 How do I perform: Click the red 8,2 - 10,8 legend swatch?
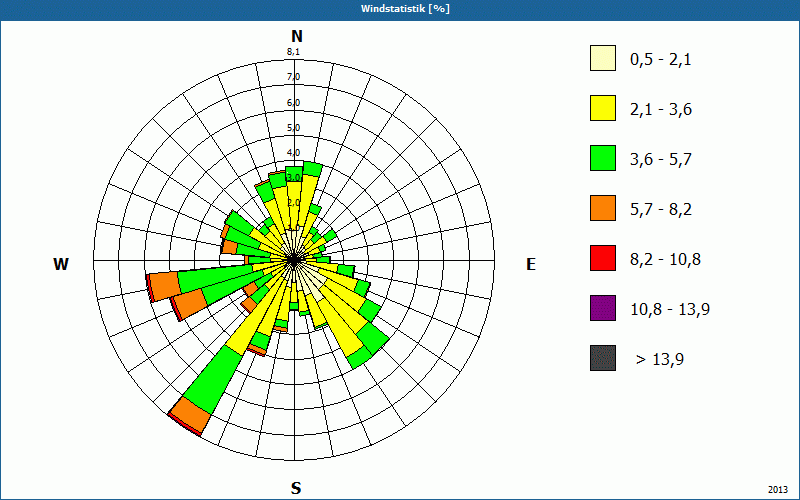(603, 258)
